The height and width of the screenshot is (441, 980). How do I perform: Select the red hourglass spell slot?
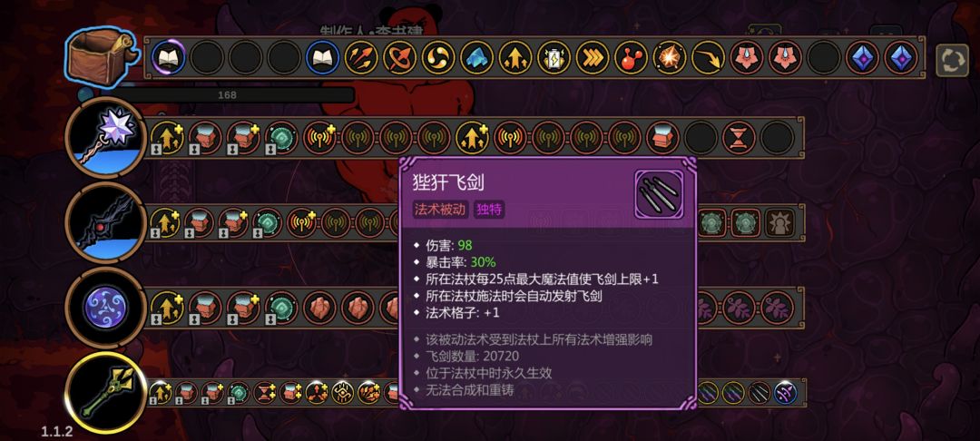tap(740, 137)
